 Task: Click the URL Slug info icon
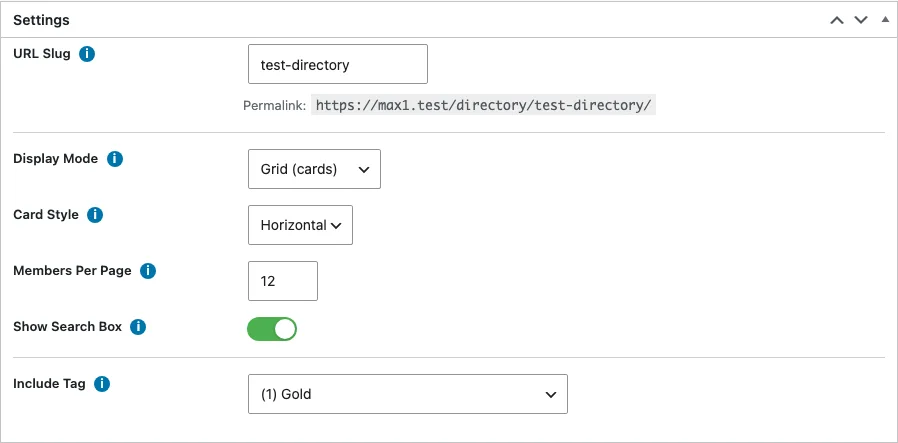87,54
